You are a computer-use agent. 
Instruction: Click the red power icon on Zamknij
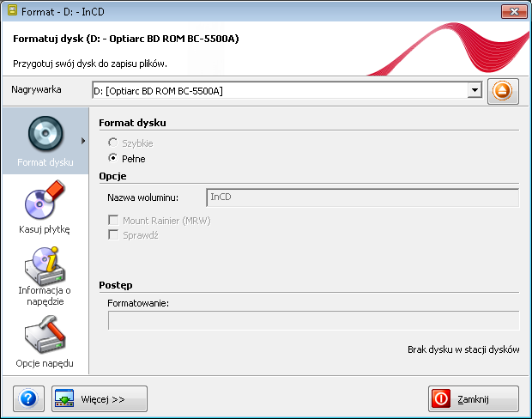(441, 398)
